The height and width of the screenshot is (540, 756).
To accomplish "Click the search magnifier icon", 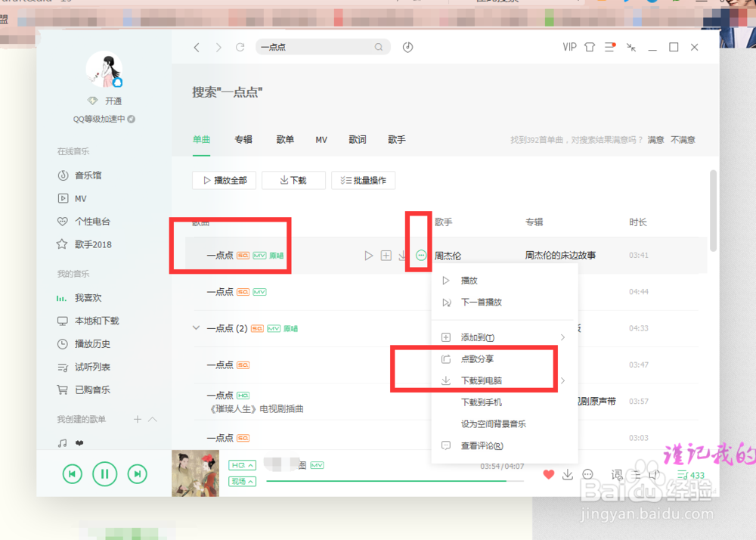I will pyautogui.click(x=379, y=47).
